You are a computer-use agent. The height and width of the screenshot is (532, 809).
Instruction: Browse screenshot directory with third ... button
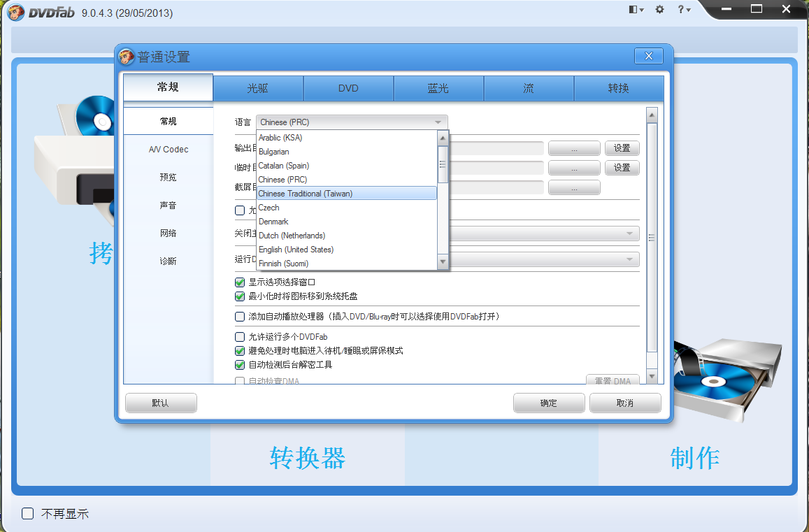[x=574, y=187]
